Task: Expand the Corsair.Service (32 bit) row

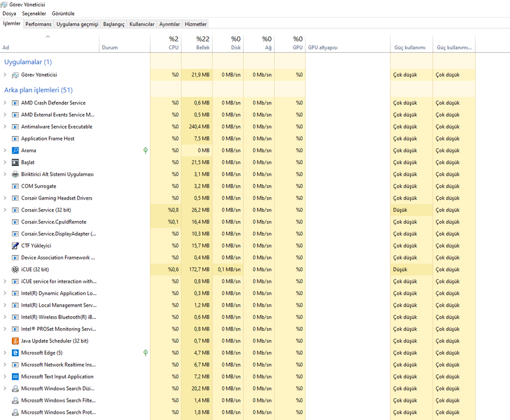Action: 5,210
